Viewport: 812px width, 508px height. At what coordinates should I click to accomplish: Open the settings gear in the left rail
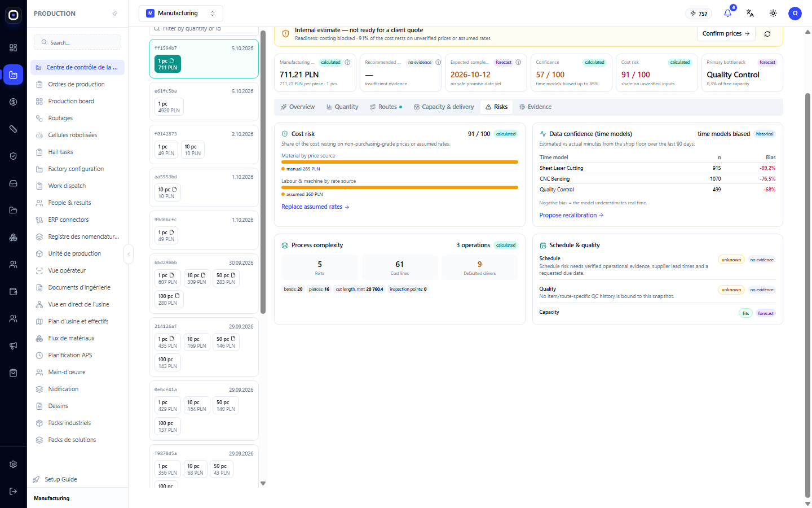coord(14,465)
